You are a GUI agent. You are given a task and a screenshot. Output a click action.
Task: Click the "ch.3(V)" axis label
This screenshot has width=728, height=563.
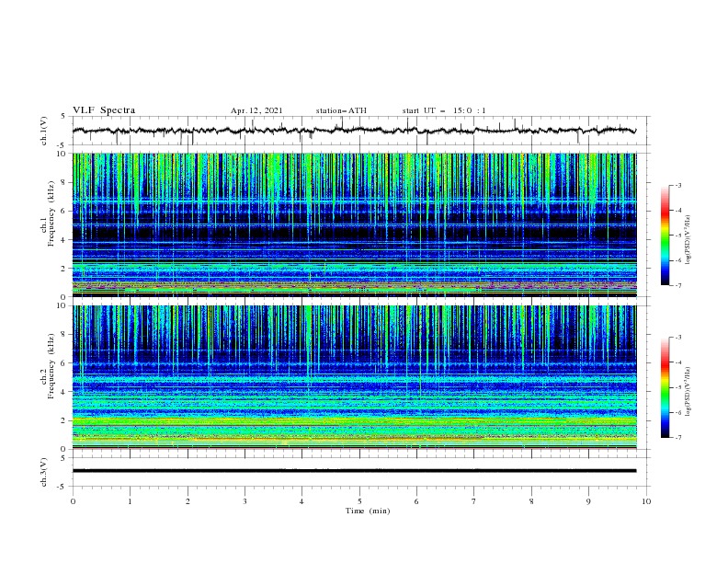pyautogui.click(x=44, y=472)
